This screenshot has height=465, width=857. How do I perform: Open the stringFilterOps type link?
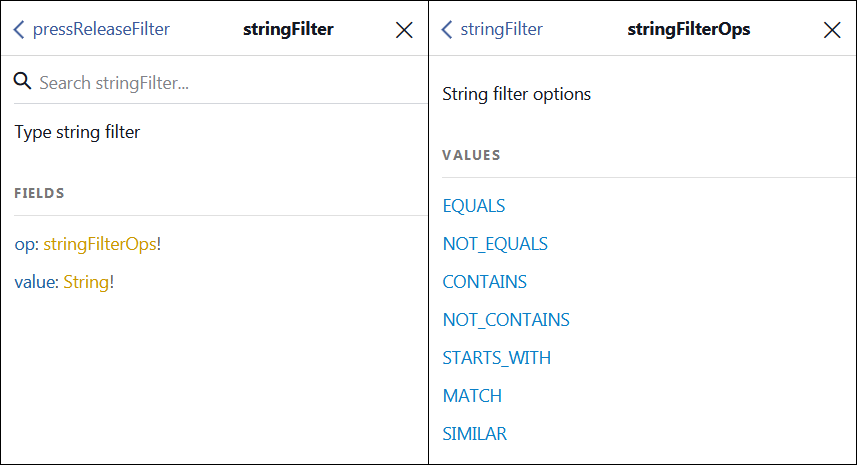[x=99, y=244]
